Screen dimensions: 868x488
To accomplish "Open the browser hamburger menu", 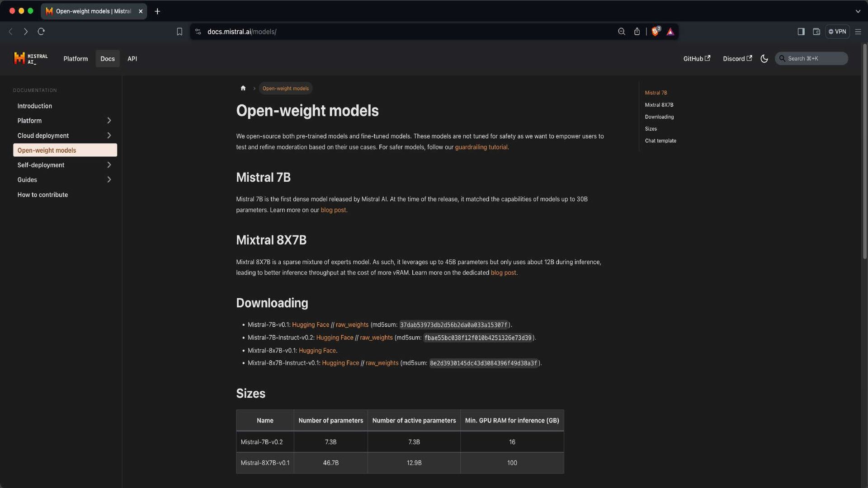I will 858,32.
